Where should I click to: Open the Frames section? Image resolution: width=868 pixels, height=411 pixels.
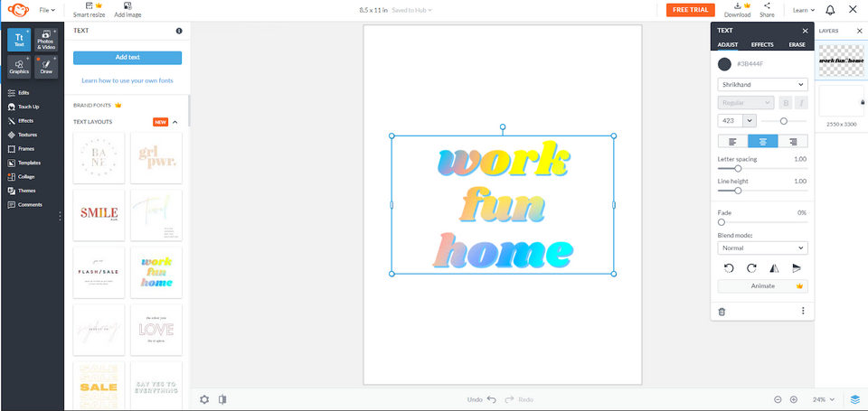tap(21, 149)
